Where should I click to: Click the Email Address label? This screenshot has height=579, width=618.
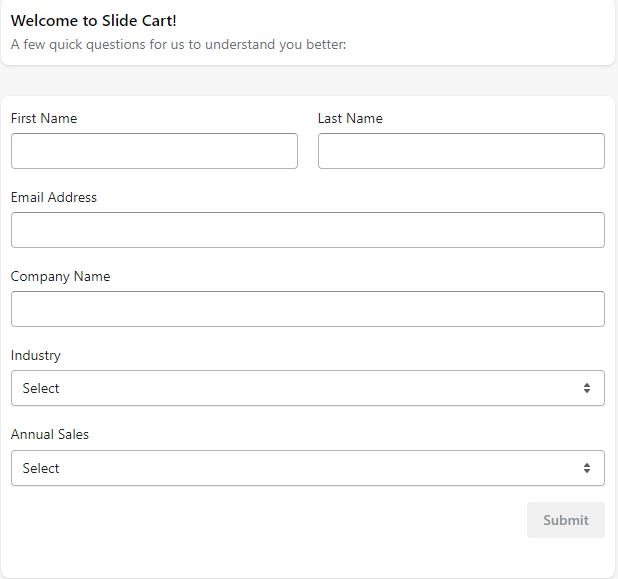pos(54,197)
